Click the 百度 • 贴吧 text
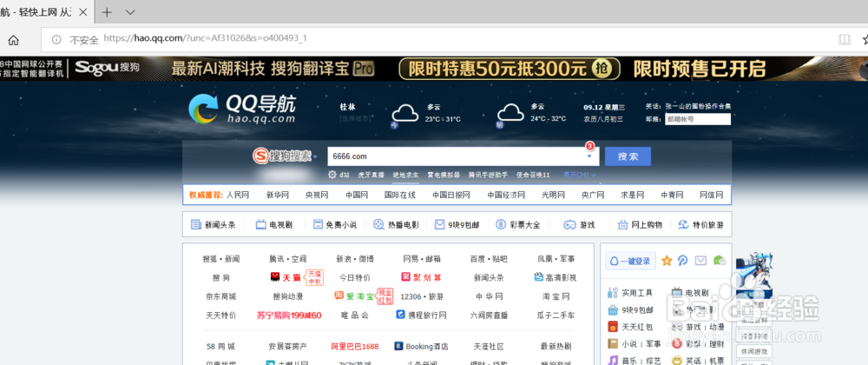Image resolution: width=868 pixels, height=365 pixels. point(488,259)
